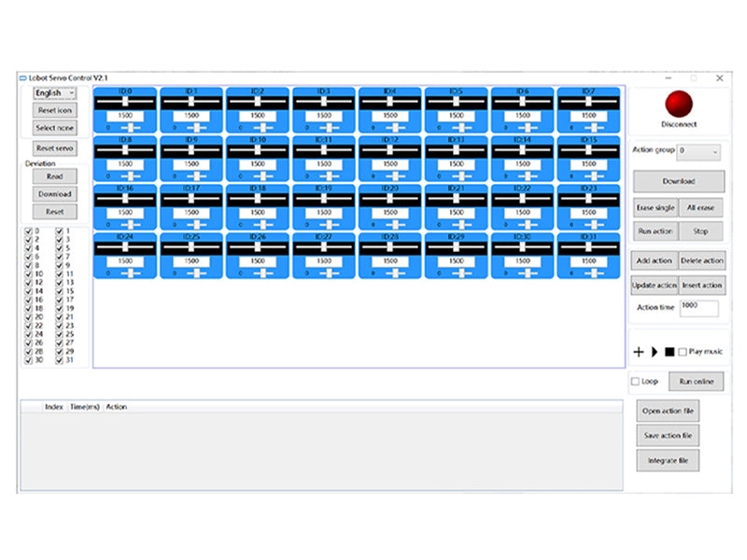
Task: Uncheck servo 27 checkbox
Action: [60, 343]
